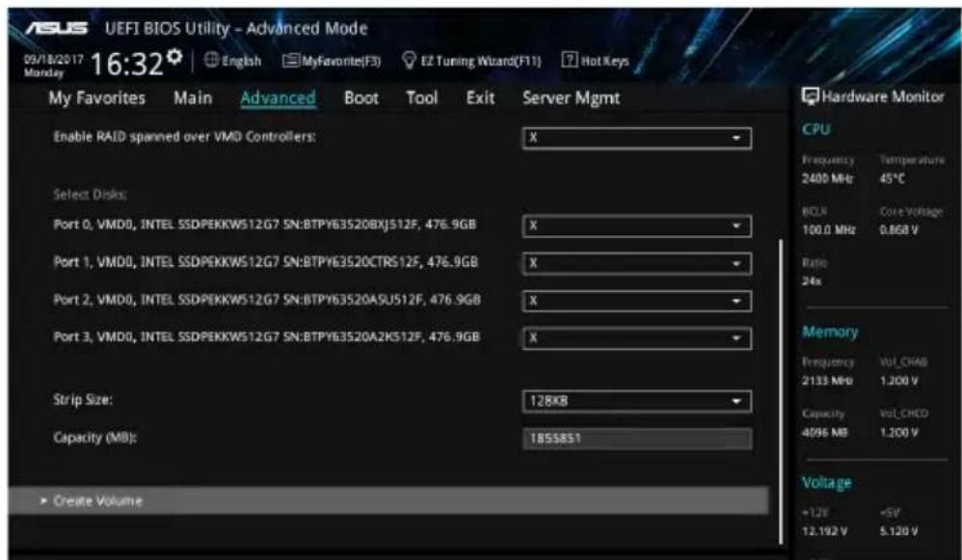Click the 5.120 V voltage reading
Image resolution: width=962 pixels, height=560 pixels.
point(898,531)
